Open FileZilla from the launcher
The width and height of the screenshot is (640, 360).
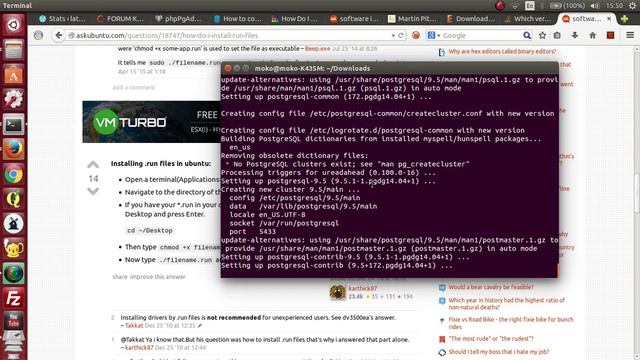click(13, 298)
